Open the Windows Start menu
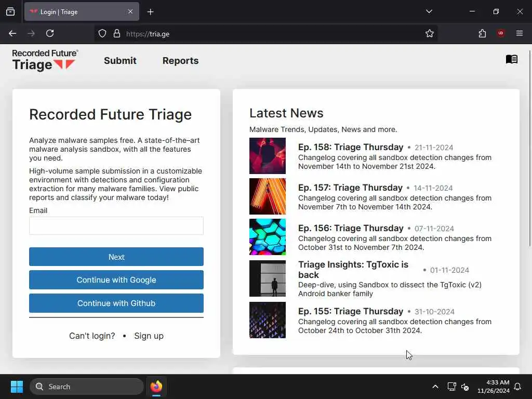 (x=17, y=387)
